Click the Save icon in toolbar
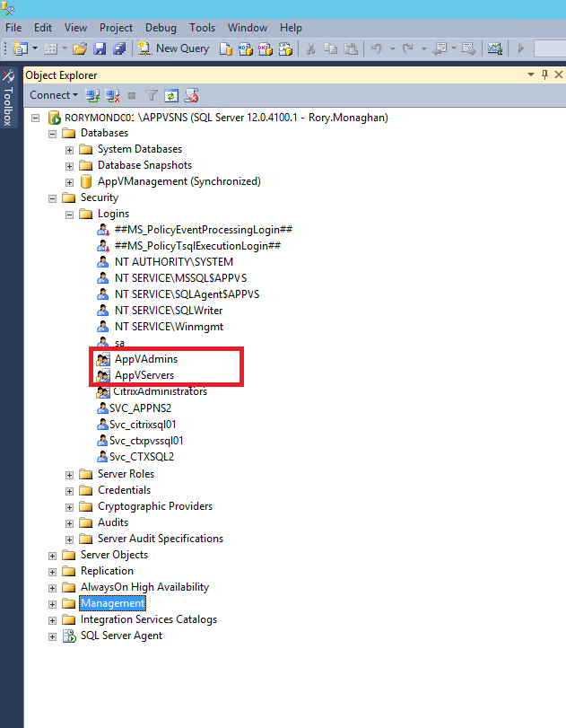Image resolution: width=566 pixels, height=728 pixels. click(x=100, y=48)
